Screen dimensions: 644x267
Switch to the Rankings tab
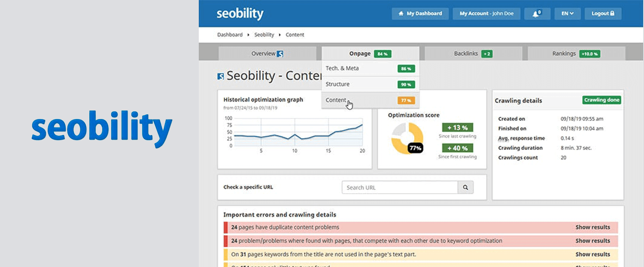click(x=576, y=54)
